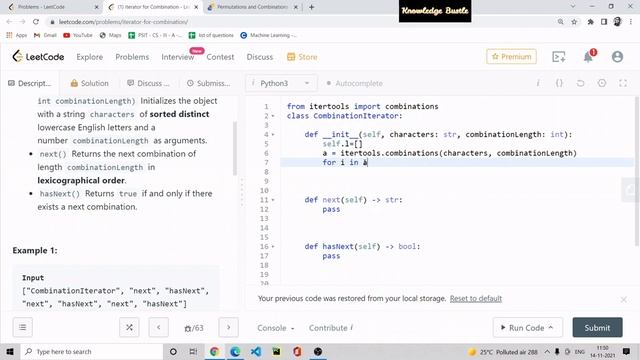Place cursor on code line 7
Image resolution: width=640 pixels, height=360 pixels.
coord(456,162)
